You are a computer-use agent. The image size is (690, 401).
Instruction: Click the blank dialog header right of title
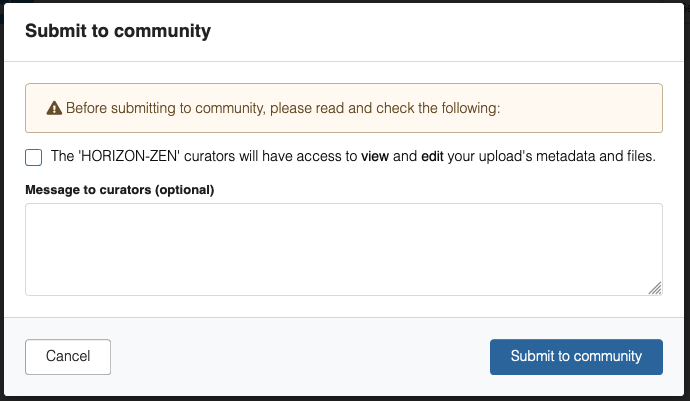(x=450, y=31)
